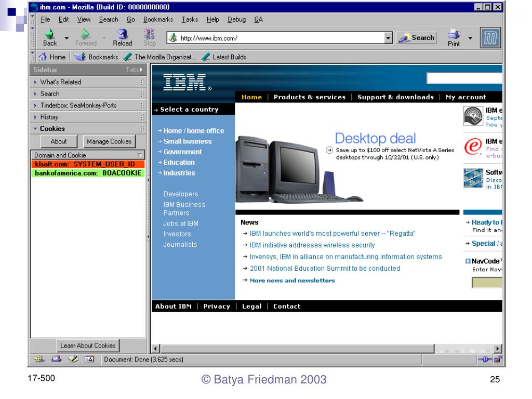Open The Mozilla Organization bookmark

[x=159, y=57]
